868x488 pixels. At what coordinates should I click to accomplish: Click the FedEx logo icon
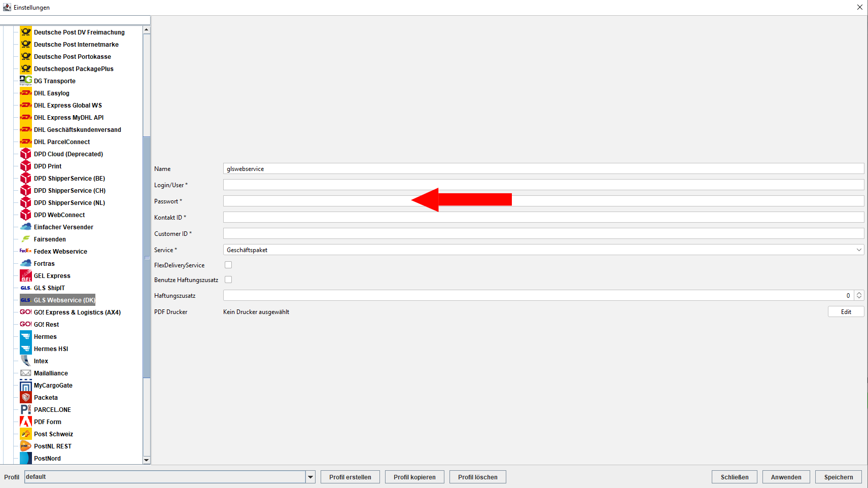pos(26,251)
